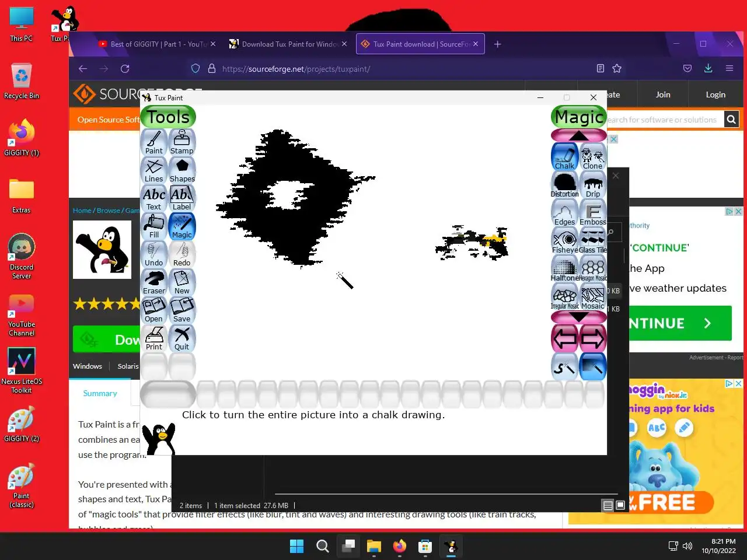Pick the Text tool
Image resolution: width=747 pixels, height=560 pixels.
pos(154,198)
